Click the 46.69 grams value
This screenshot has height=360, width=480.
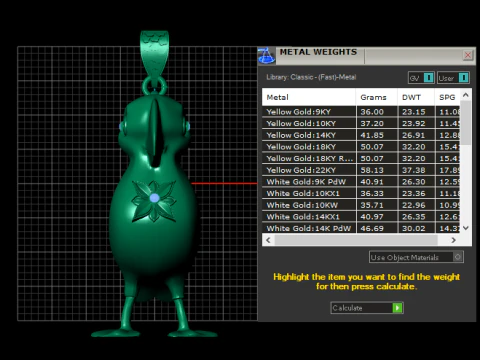372,228
